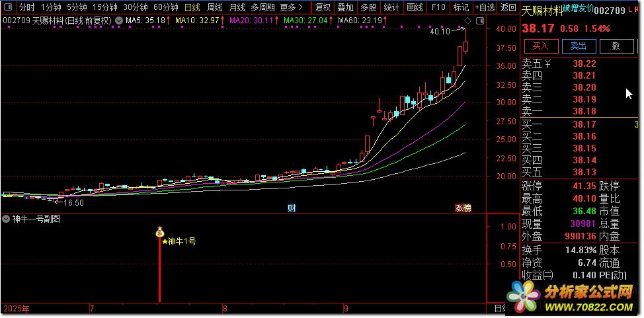Click the 财 financial marker on chart
The image size is (644, 318).
(292, 208)
